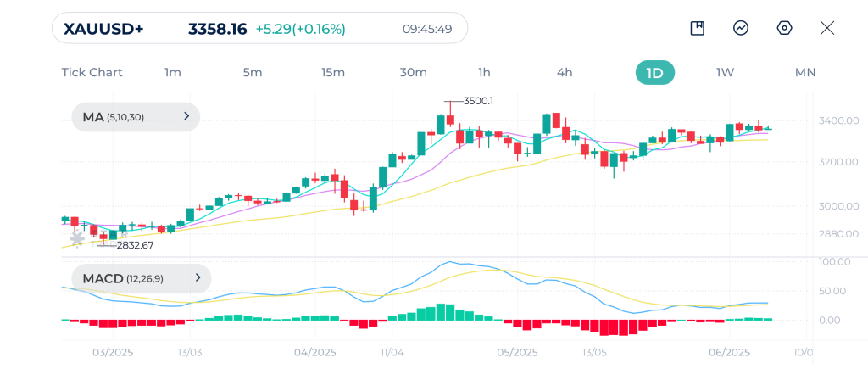Select the 30m timeframe
Viewport: 868px width, 380px height.
pyautogui.click(x=413, y=72)
